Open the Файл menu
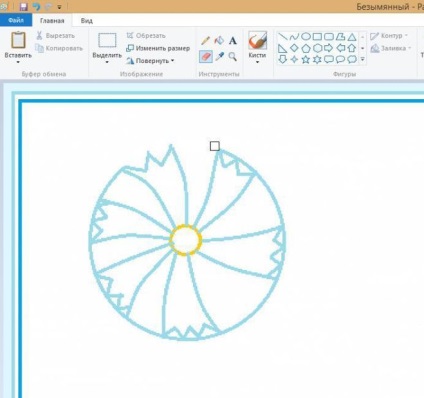424x398 pixels. [x=16, y=20]
